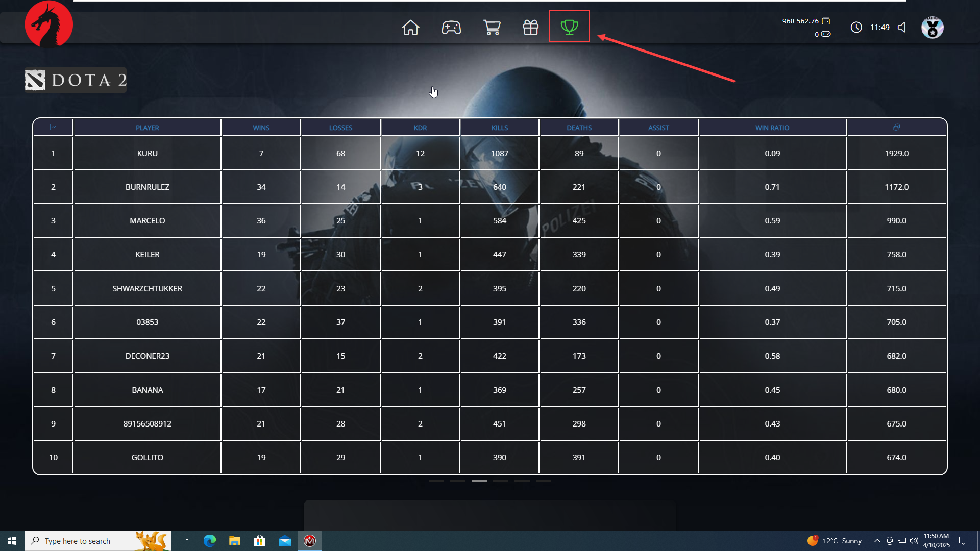The height and width of the screenshot is (551, 980).
Task: Sort table by WINS column header
Action: pos(261,128)
